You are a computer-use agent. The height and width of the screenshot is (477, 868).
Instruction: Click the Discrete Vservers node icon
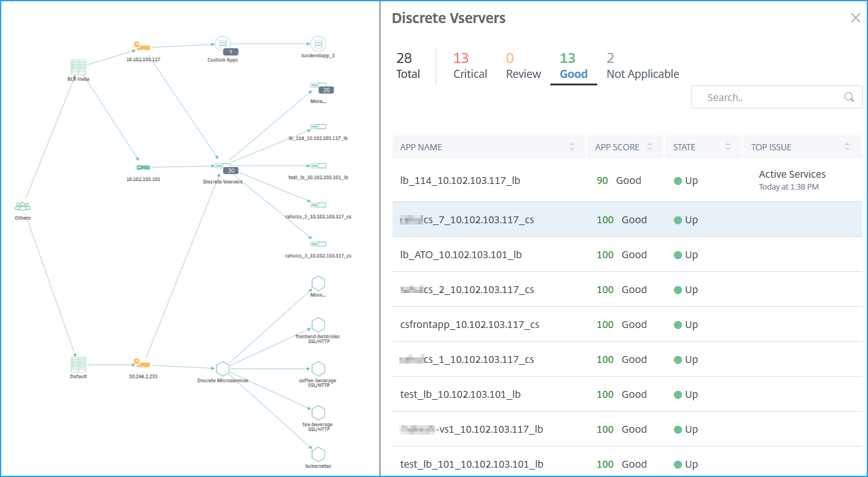[223, 166]
